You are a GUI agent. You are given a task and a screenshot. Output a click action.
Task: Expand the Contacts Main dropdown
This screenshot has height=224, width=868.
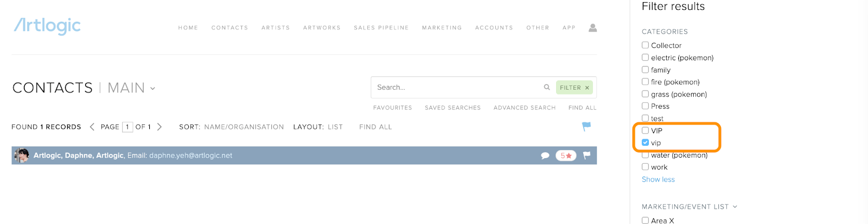click(x=153, y=89)
